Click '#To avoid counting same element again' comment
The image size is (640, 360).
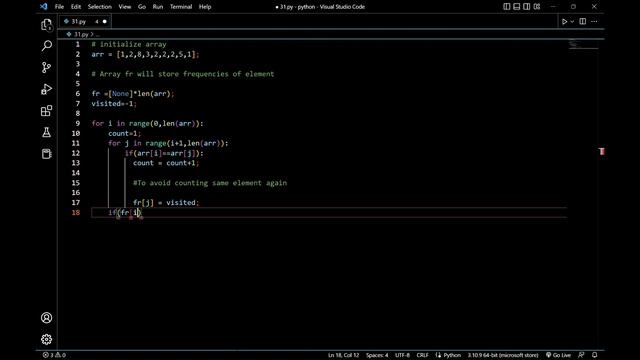pos(210,183)
